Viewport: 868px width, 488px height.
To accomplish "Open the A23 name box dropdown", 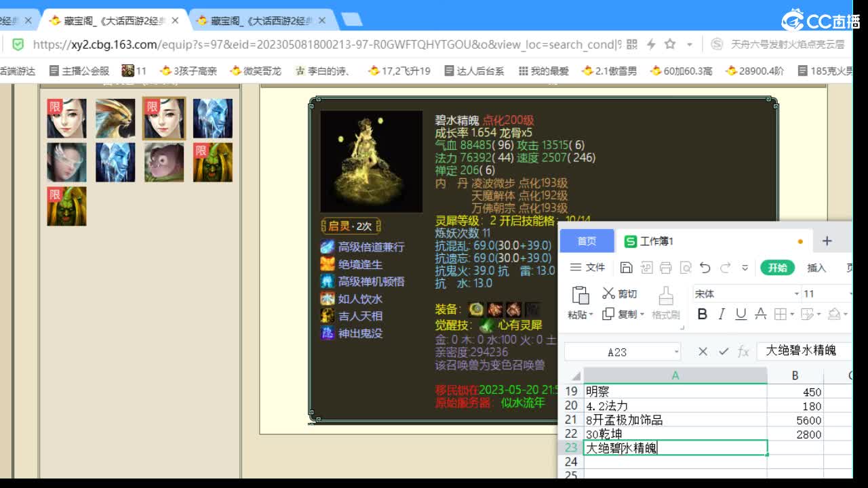I will (677, 352).
